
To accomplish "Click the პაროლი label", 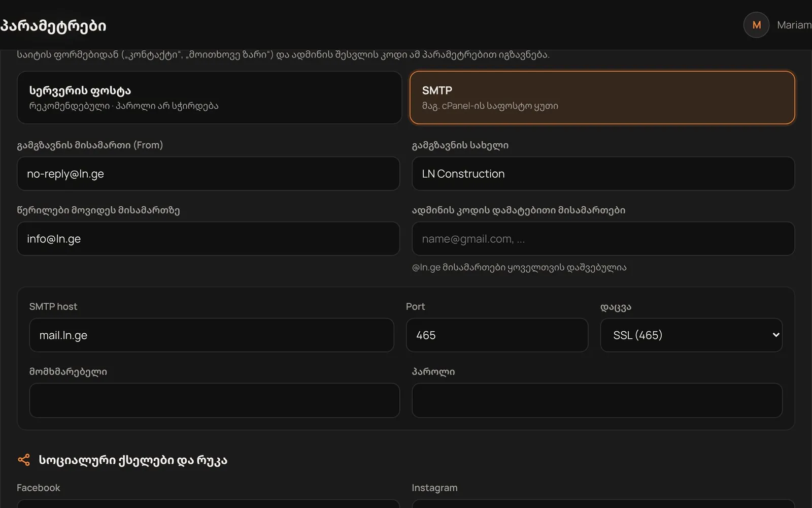I will 433,372.
